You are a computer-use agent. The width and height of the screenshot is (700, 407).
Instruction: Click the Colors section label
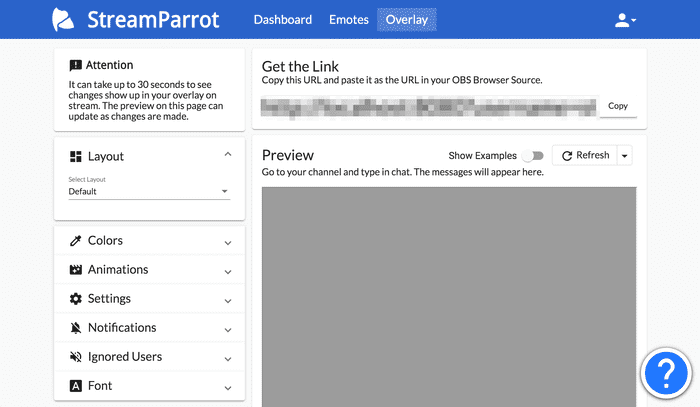pyautogui.click(x=105, y=241)
